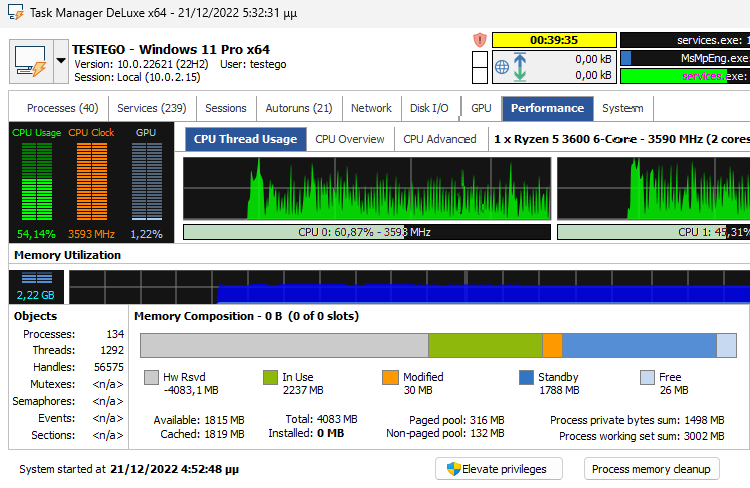Click the green CPU Usage bar meter
The height and width of the screenshot is (488, 750).
click(x=37, y=182)
